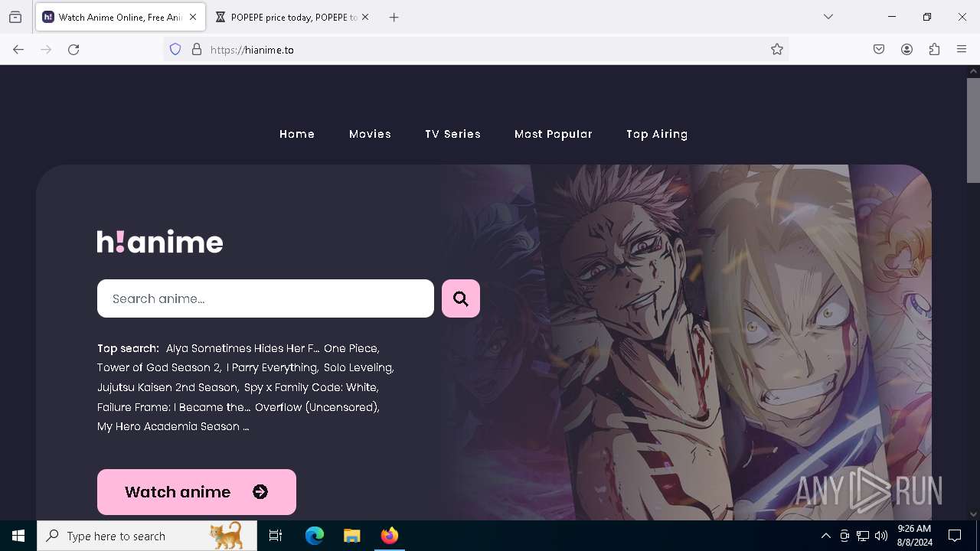This screenshot has width=980, height=551.
Task: Go to the Home menu item
Action: pyautogui.click(x=297, y=134)
